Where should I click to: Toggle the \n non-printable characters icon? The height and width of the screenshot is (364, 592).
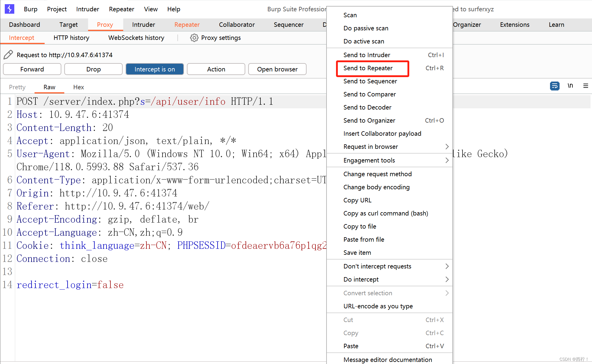[x=570, y=86]
